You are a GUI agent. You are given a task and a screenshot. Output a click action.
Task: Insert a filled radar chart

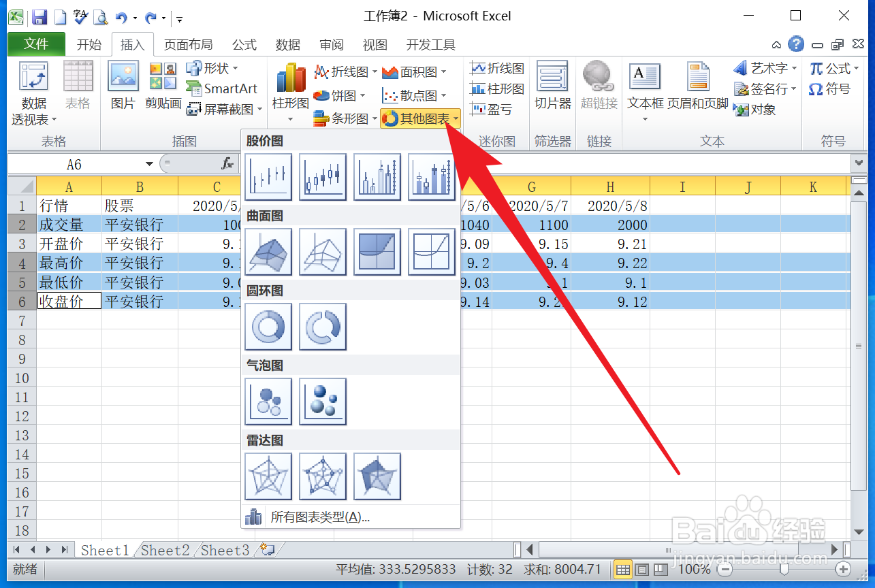point(377,476)
